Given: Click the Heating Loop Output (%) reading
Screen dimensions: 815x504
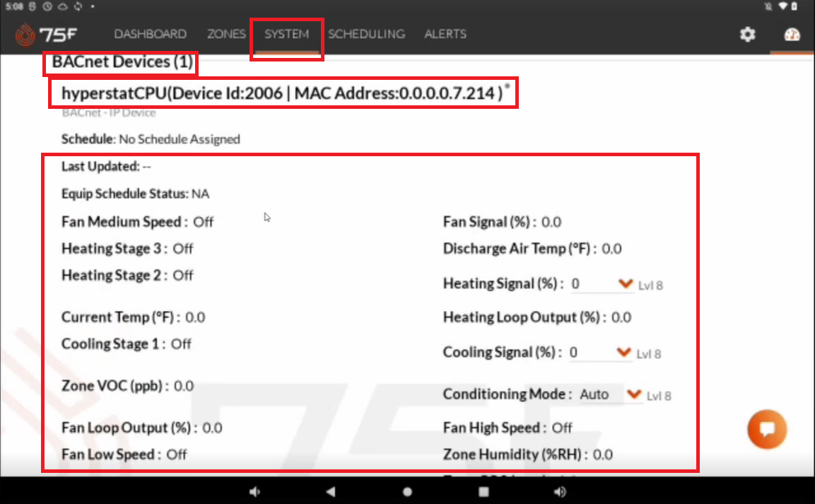Looking at the screenshot, I should [x=537, y=317].
